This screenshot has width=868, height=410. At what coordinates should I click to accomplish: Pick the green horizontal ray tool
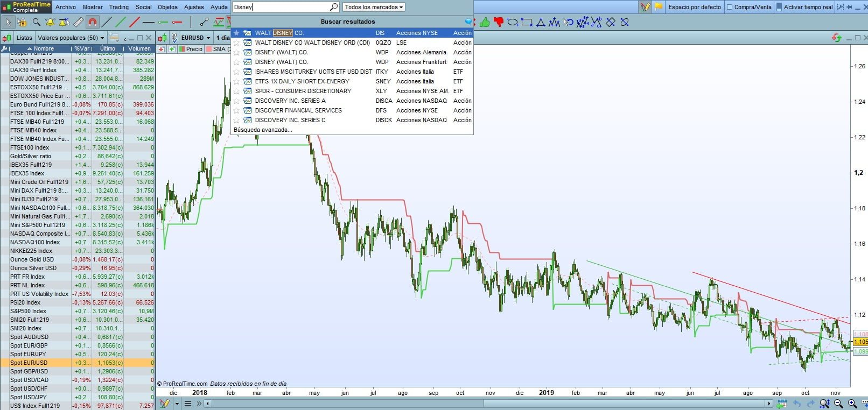[x=163, y=22]
